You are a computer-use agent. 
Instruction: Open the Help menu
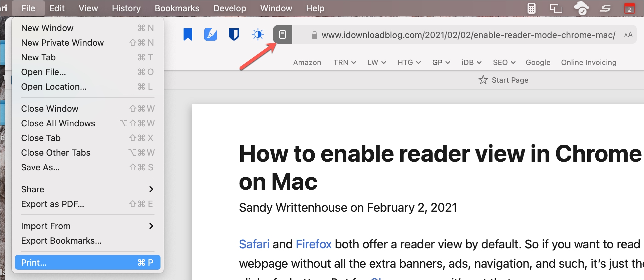[315, 8]
